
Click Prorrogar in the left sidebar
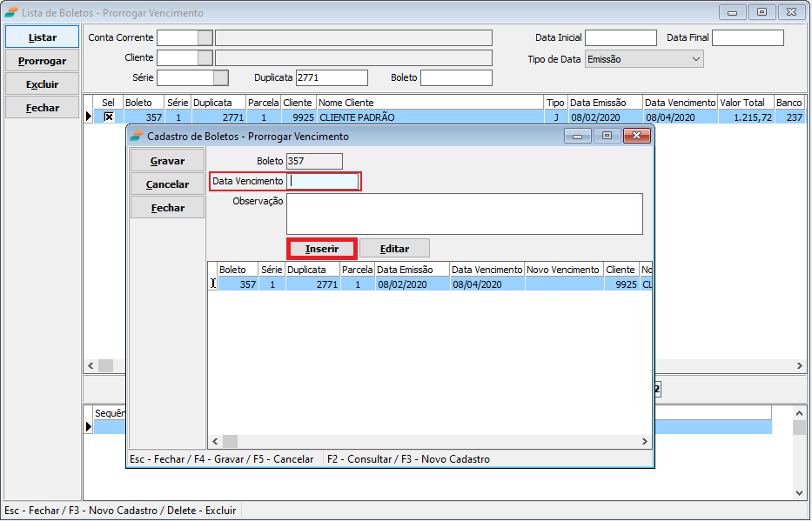(x=42, y=61)
